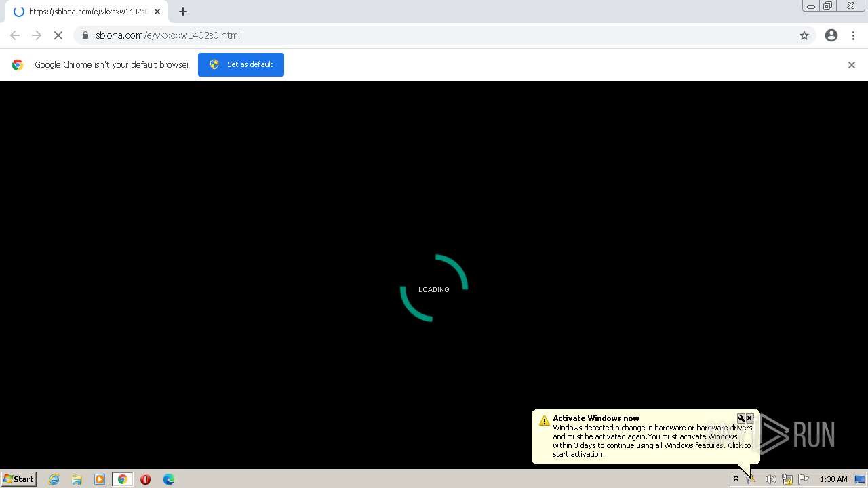
Task: Go forward to next page
Action: [x=37, y=35]
